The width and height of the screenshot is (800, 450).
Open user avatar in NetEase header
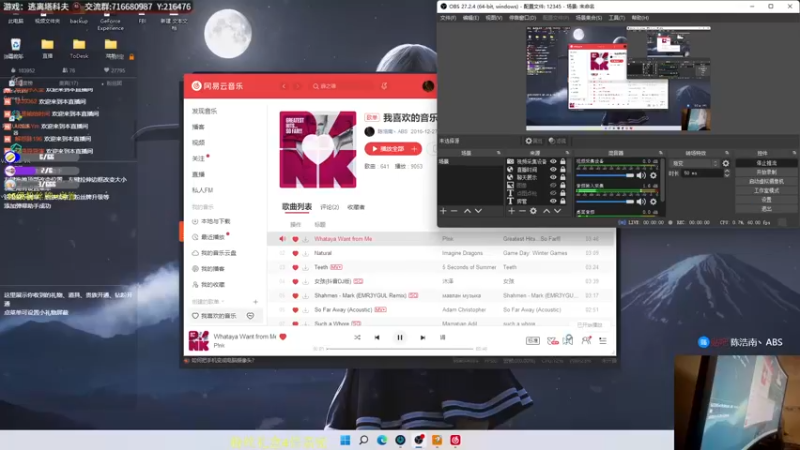[428, 86]
